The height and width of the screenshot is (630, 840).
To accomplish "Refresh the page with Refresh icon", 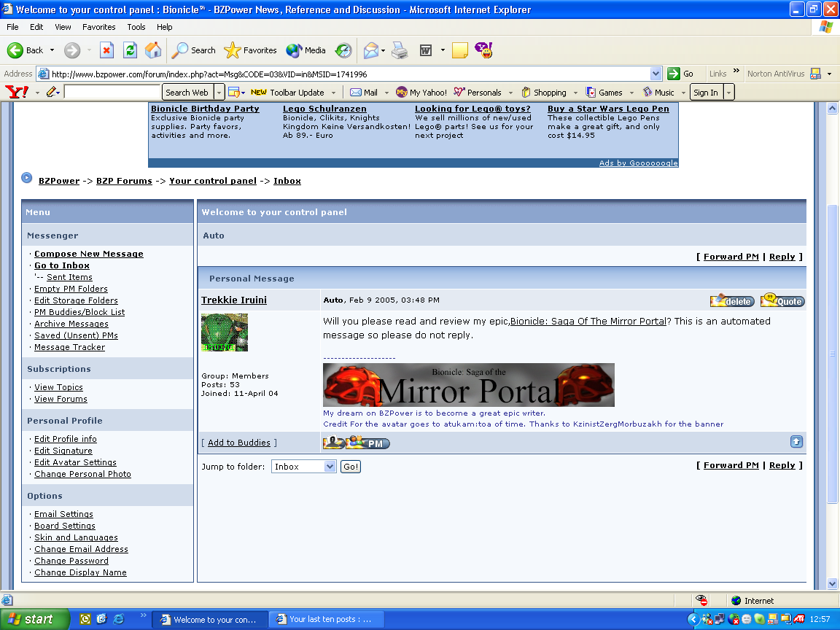I will (131, 50).
